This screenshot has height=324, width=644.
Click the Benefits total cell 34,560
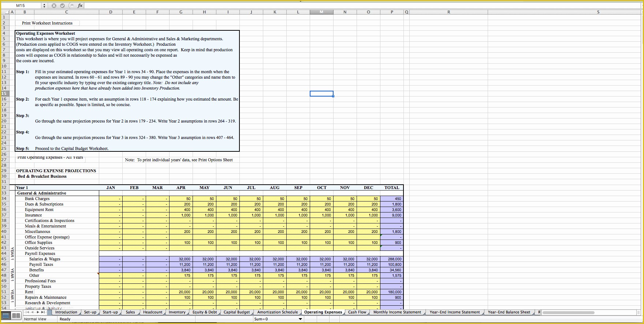[392, 270]
